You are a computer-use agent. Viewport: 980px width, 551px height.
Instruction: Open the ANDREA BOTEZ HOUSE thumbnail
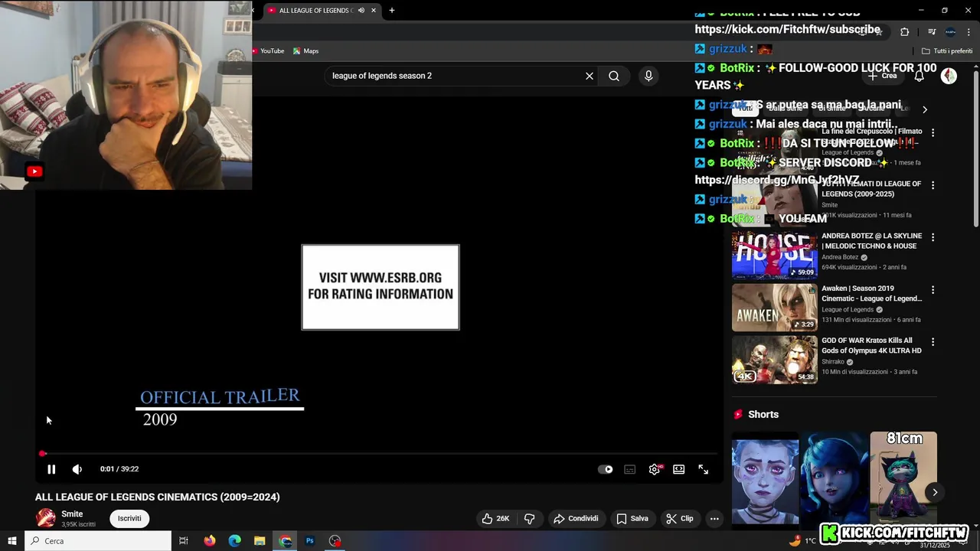[774, 255]
